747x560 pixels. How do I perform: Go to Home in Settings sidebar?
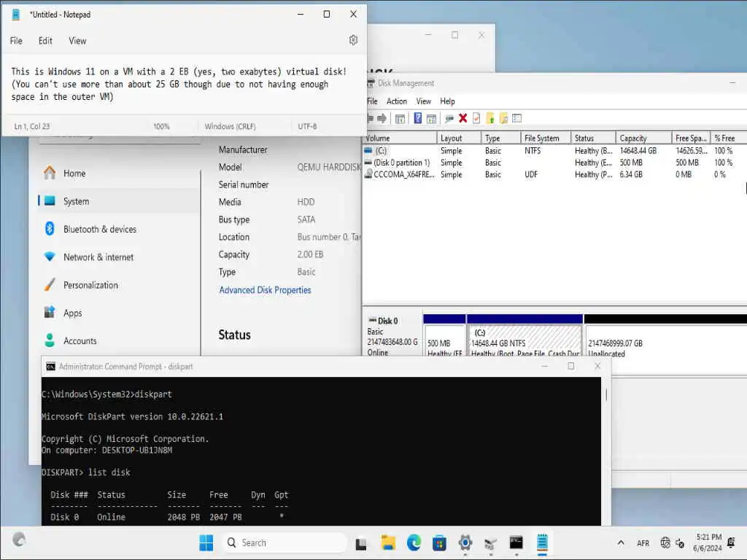(x=119, y=174)
